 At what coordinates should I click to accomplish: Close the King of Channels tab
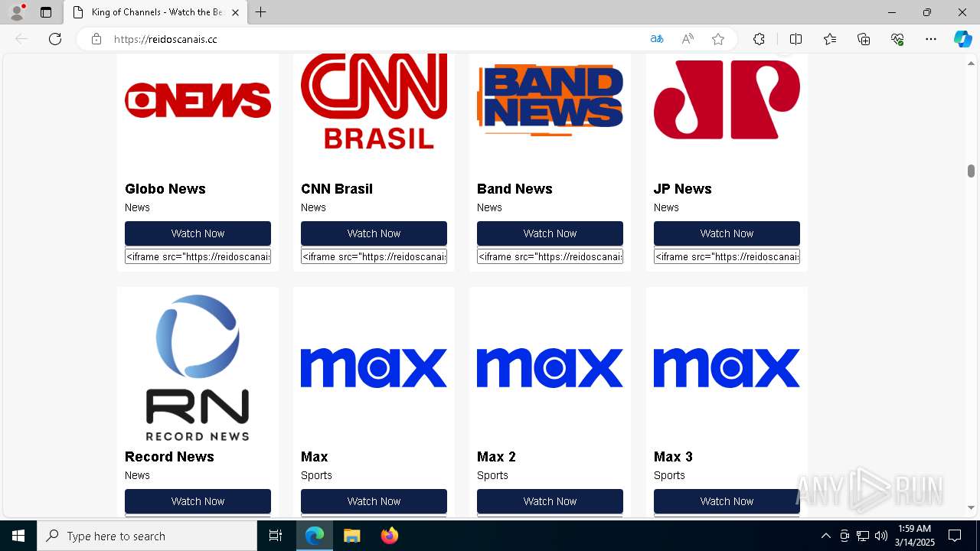tap(235, 12)
